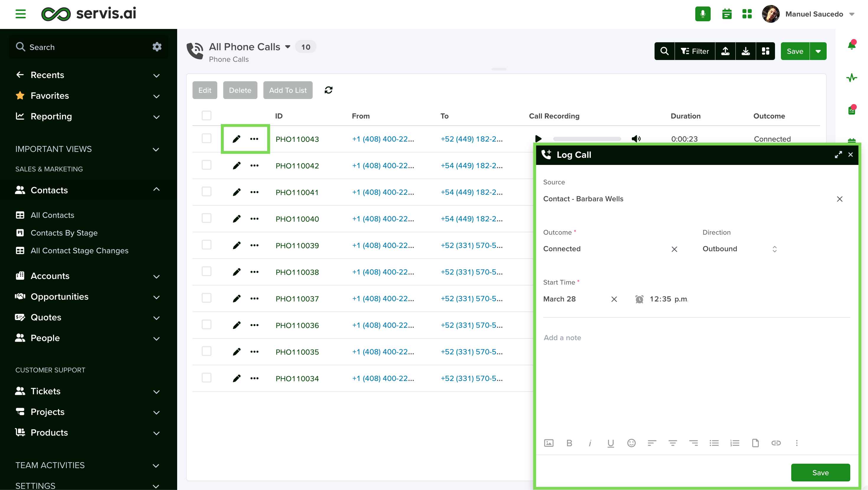Open Tickets section

(88, 391)
